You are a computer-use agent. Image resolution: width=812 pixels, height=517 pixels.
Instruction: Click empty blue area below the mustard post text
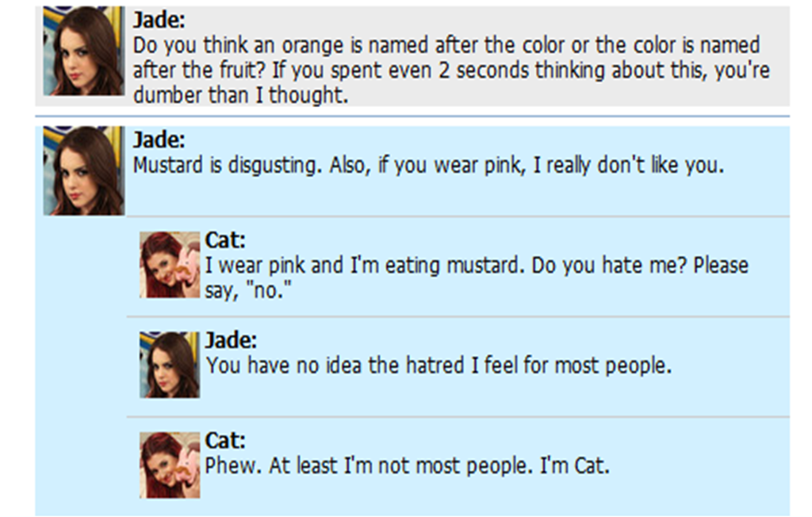pos(456,197)
